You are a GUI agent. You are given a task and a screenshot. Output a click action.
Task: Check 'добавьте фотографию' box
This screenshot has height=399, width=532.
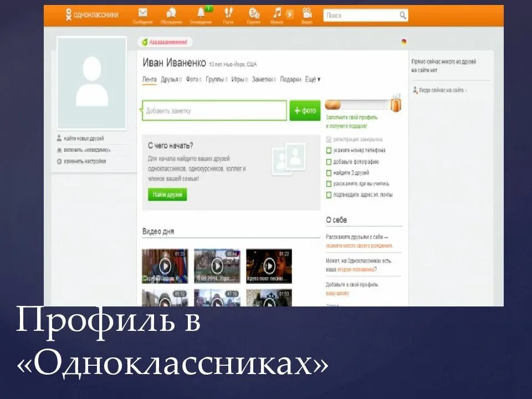pos(329,162)
